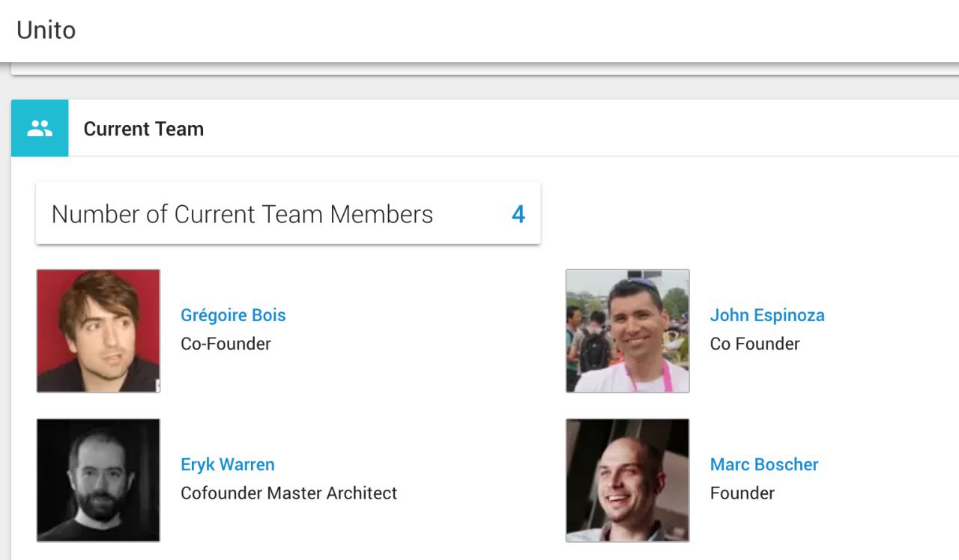The width and height of the screenshot is (959, 560).
Task: Click the Unito page title
Action: [46, 30]
